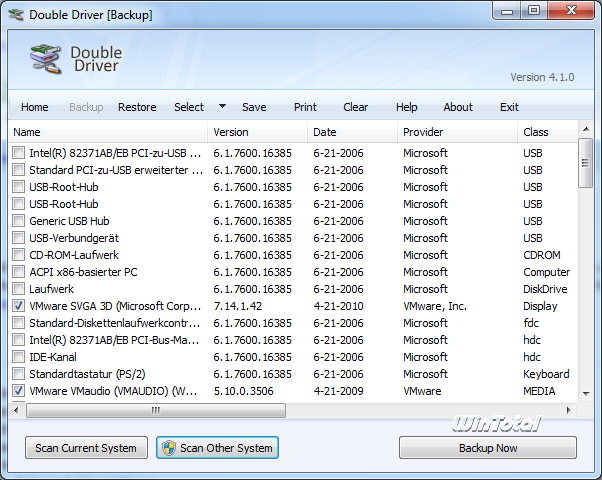The height and width of the screenshot is (480, 602).
Task: Click the horizontal scrollbar right arrow
Action: tap(569, 410)
